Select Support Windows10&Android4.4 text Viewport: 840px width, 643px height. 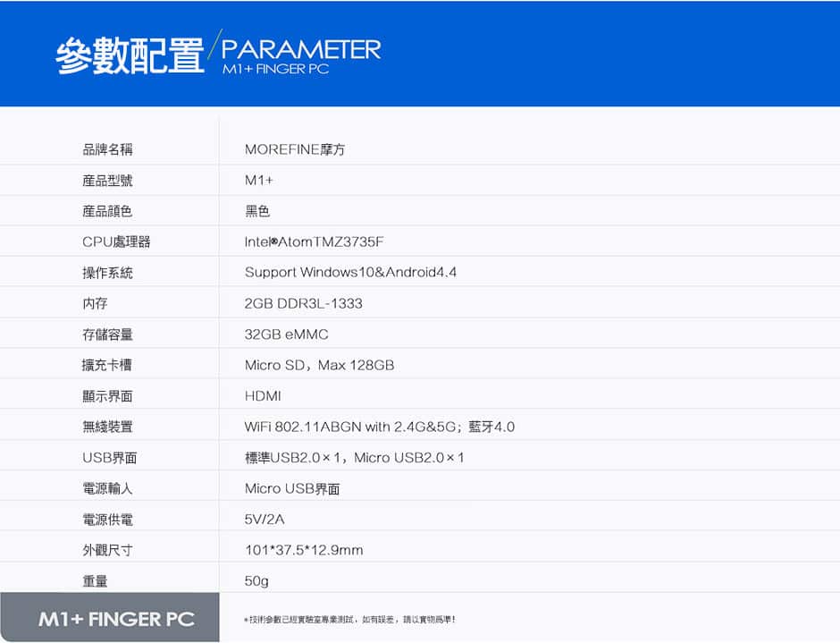(x=350, y=273)
